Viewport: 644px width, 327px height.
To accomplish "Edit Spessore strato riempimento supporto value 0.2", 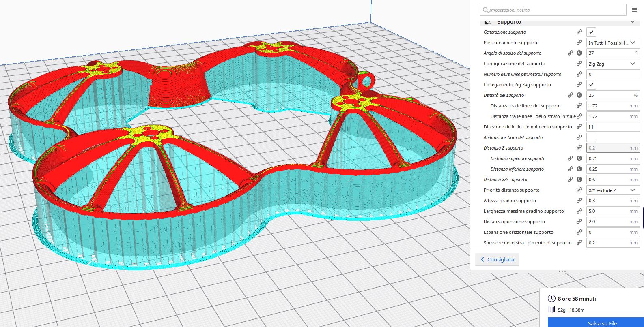I will click(x=613, y=243).
